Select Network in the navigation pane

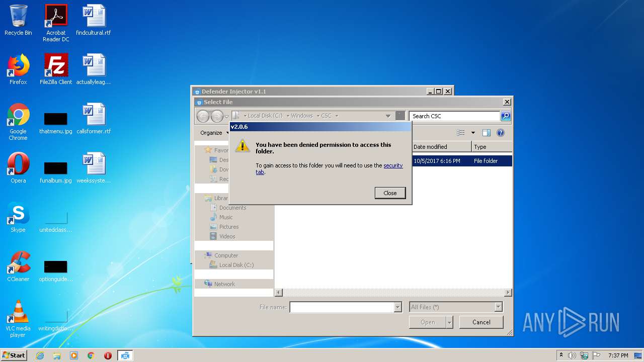(x=224, y=284)
